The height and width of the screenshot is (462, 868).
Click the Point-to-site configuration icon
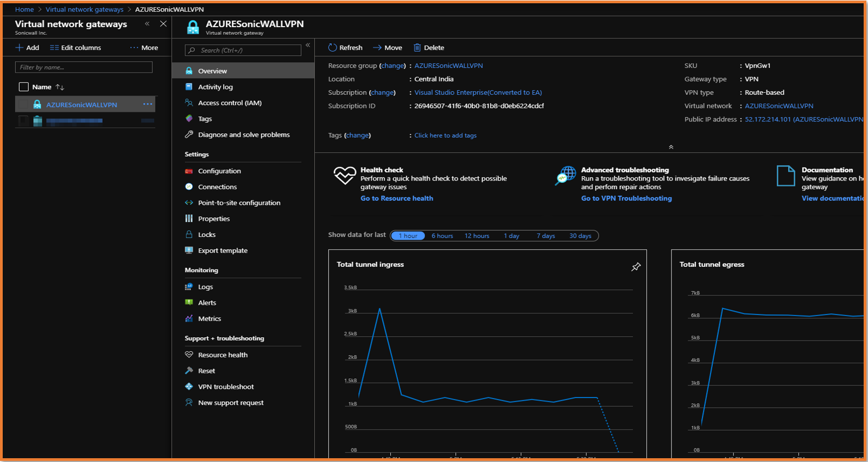coord(189,203)
